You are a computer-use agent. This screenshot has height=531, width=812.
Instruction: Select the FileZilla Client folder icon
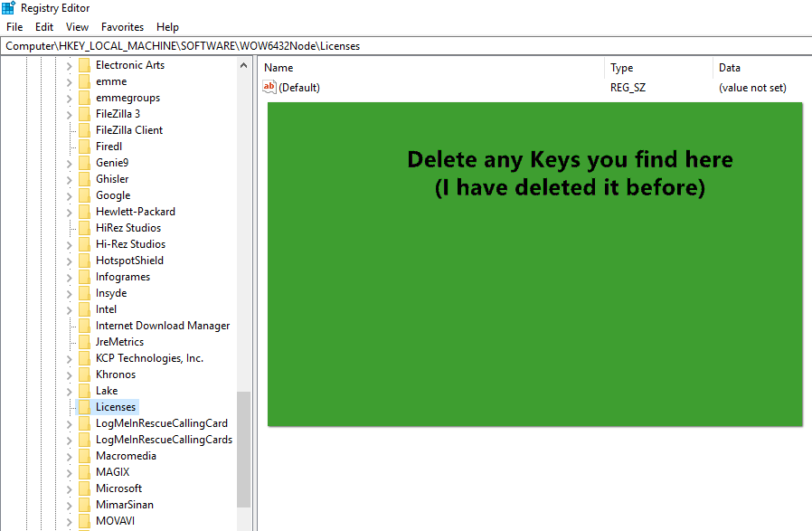pyautogui.click(x=84, y=130)
